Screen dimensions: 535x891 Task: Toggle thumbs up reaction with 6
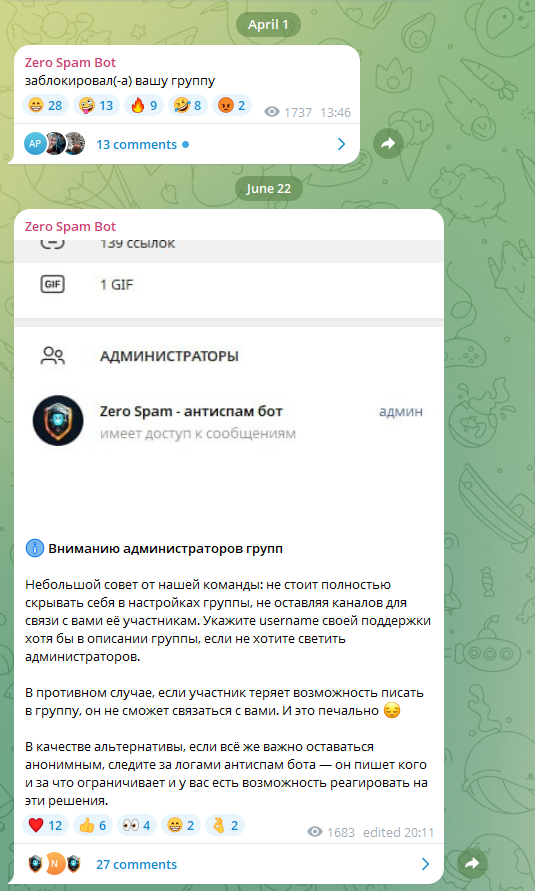[93, 825]
